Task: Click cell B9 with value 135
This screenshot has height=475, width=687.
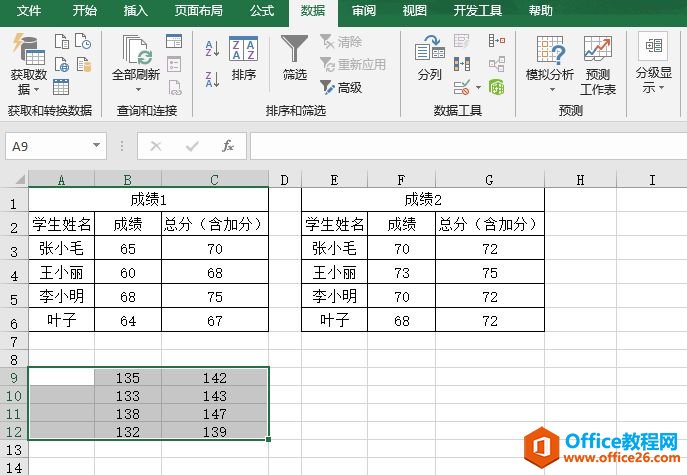Action: tap(127, 377)
